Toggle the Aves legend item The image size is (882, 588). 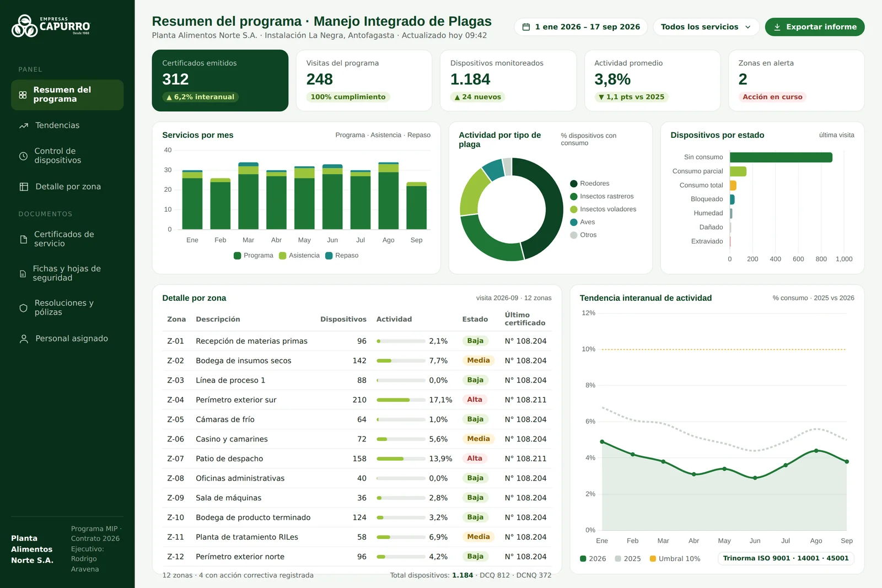tap(583, 222)
